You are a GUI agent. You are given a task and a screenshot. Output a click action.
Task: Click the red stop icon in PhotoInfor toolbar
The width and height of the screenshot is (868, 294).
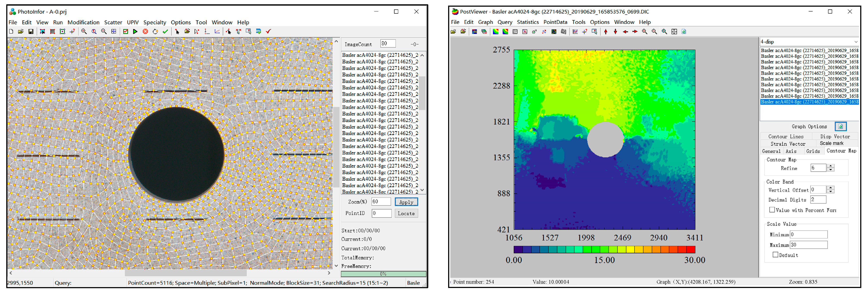pos(145,32)
